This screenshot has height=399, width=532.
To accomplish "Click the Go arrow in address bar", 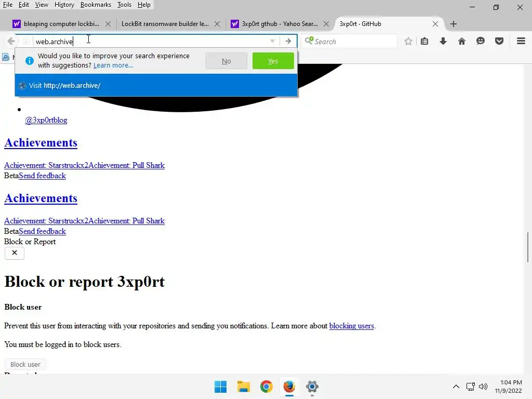I will click(x=288, y=42).
